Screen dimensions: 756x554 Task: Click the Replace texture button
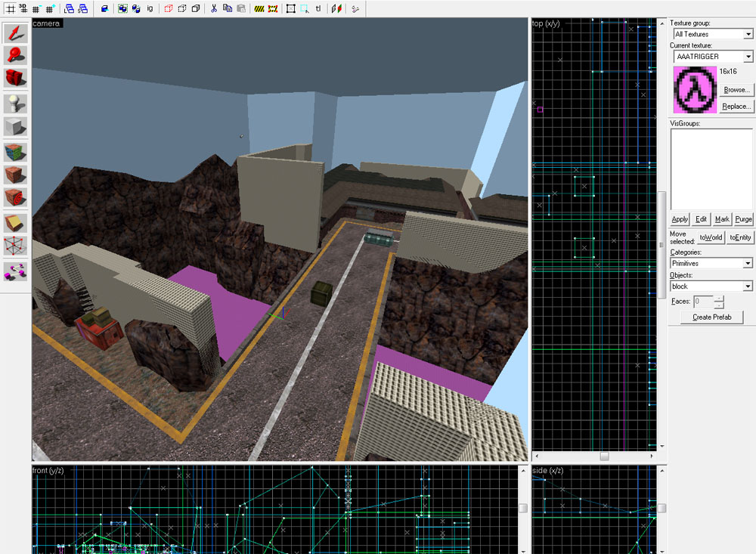pyautogui.click(x=736, y=106)
